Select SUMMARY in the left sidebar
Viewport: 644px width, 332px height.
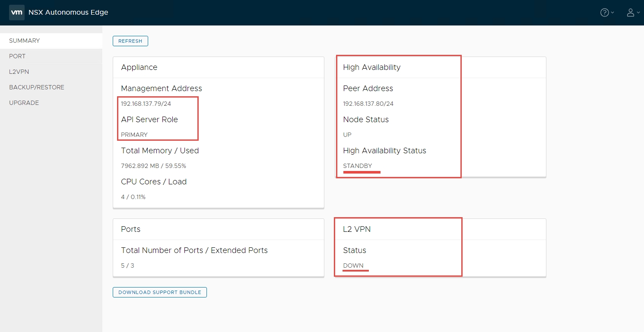pos(25,41)
